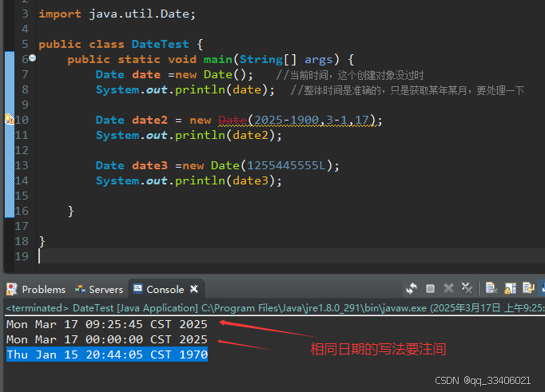This screenshot has width=545, height=392.
Task: Click the 'date3' variable declaration on line 13
Action: click(x=149, y=165)
